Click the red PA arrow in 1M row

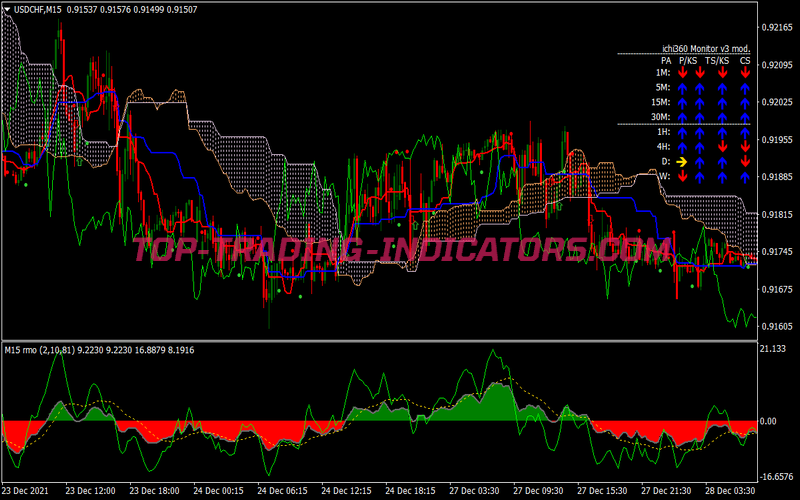(x=682, y=73)
